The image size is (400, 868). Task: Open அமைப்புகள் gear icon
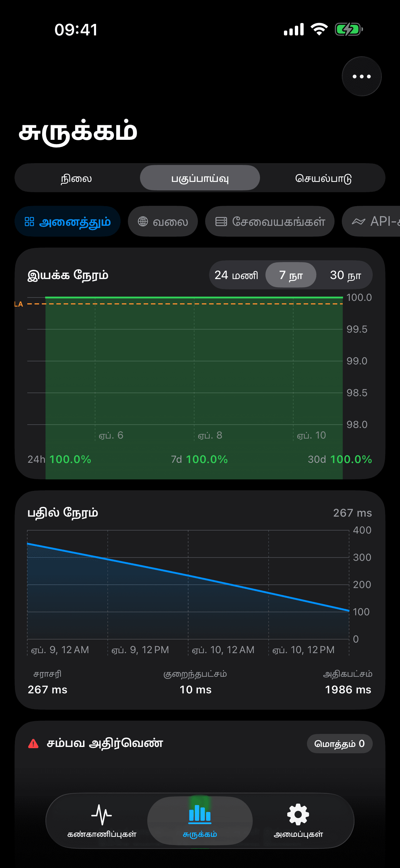(x=298, y=815)
